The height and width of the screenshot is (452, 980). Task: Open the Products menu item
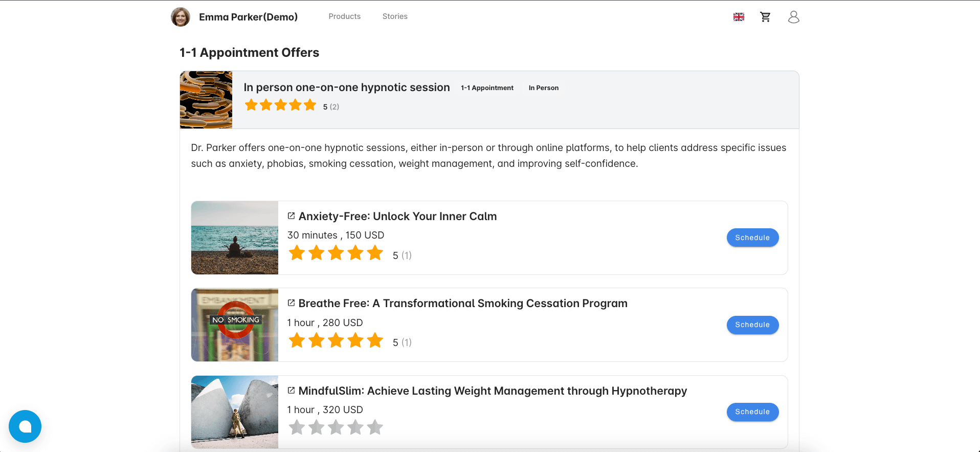coord(344,16)
